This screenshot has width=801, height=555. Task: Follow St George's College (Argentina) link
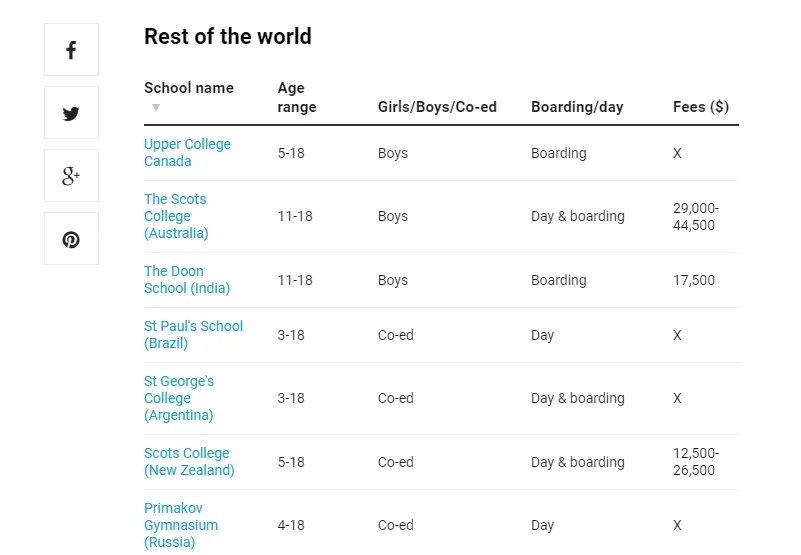tap(179, 398)
